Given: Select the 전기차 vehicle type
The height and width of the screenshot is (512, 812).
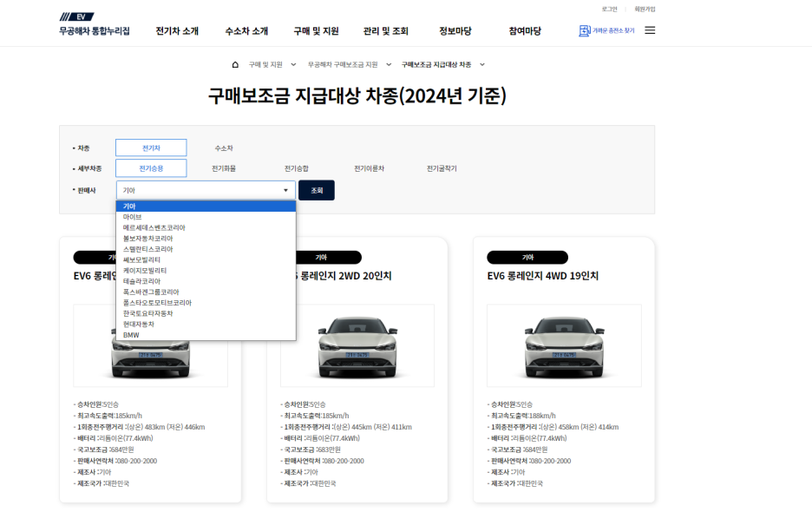Looking at the screenshot, I should [x=151, y=148].
